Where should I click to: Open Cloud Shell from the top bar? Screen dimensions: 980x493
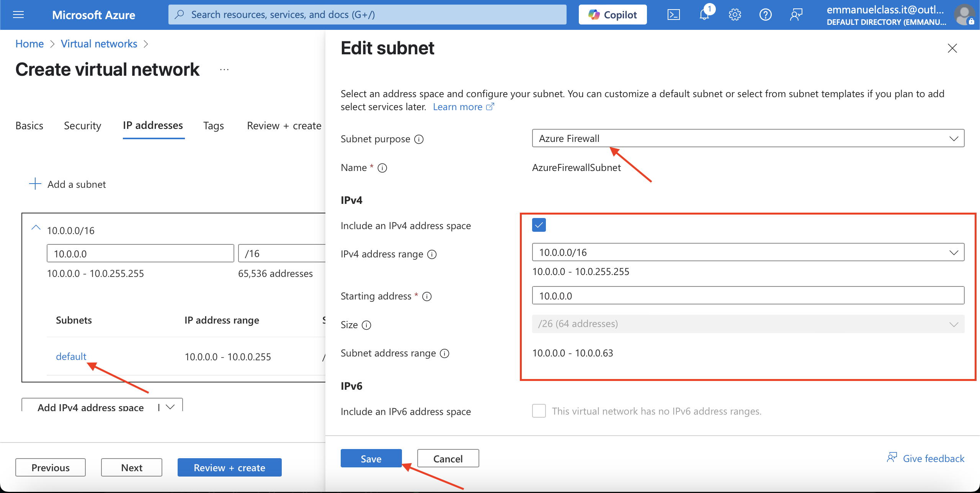pos(673,15)
